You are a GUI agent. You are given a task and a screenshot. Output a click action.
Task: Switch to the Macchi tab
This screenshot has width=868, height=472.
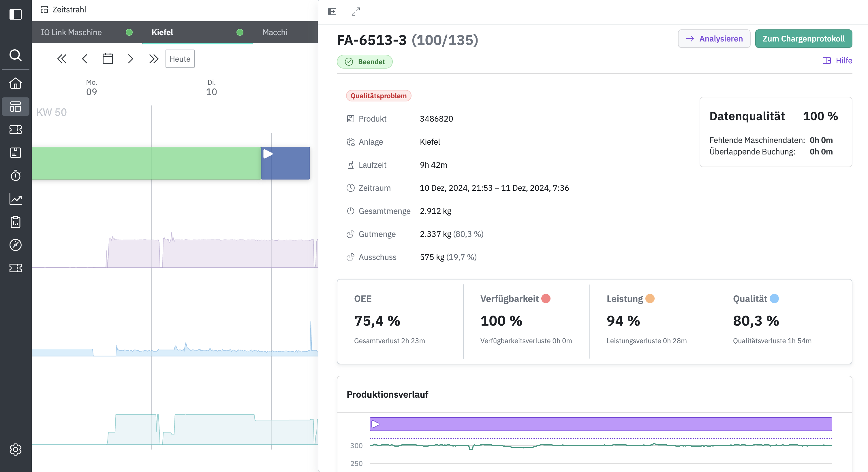[275, 32]
